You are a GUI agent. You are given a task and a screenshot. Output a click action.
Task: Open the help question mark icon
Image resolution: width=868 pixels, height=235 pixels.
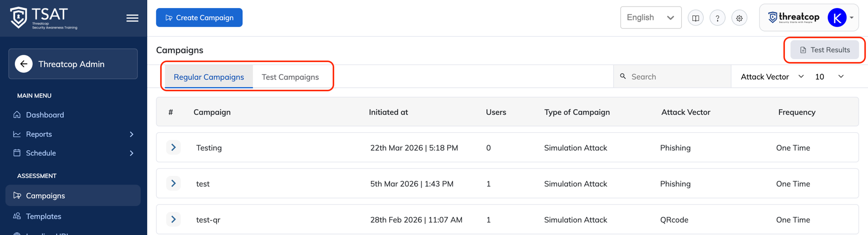point(717,18)
